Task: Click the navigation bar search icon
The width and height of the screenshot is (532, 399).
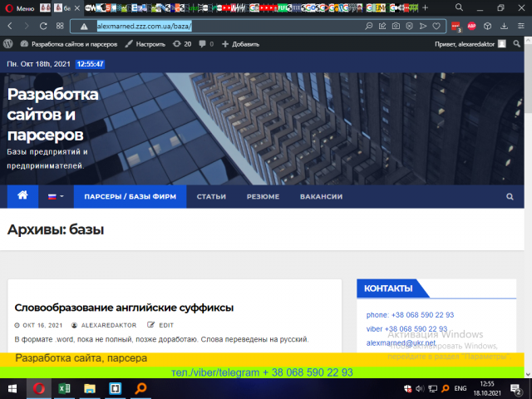Action: coord(510,196)
